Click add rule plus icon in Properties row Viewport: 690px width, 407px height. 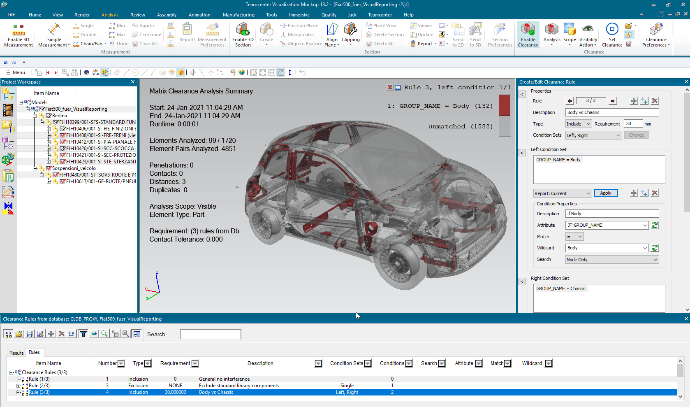pos(634,101)
